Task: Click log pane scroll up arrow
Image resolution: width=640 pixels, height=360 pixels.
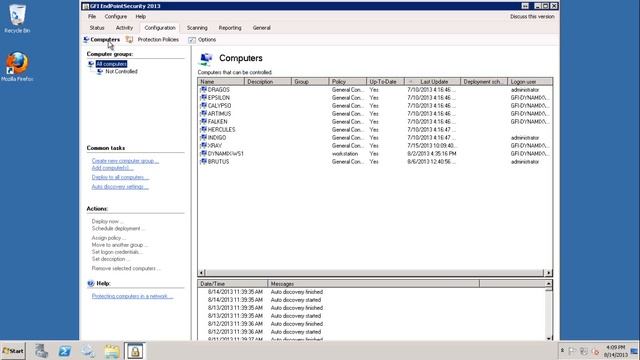Action: 549,284
